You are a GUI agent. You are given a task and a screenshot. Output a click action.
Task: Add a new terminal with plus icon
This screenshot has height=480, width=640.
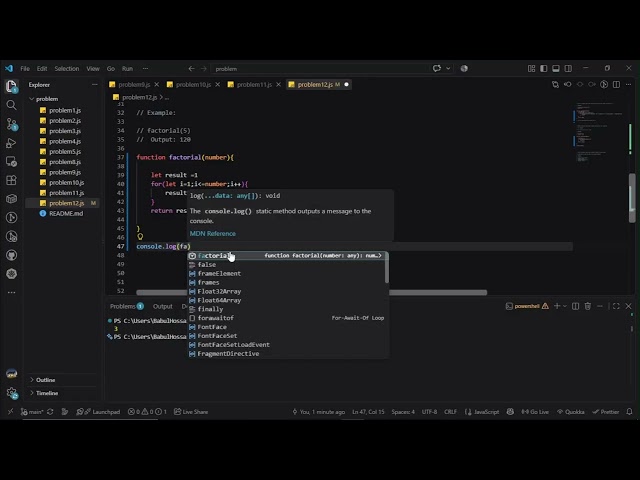(557, 306)
